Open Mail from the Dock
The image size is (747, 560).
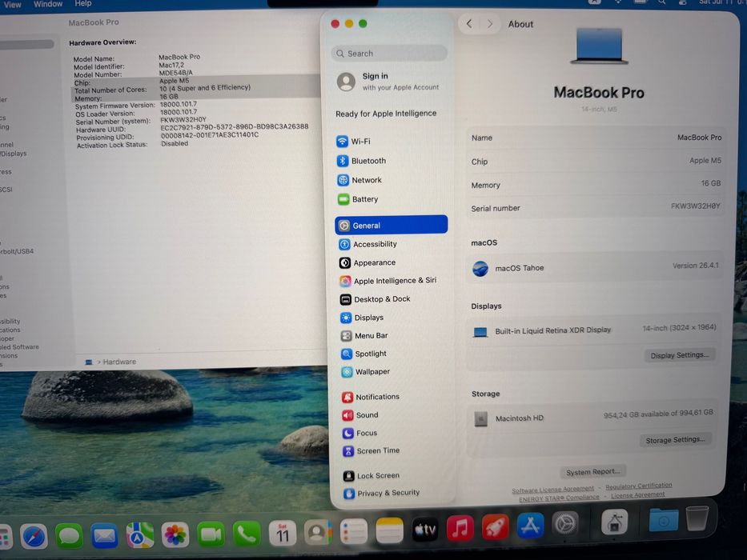104,536
